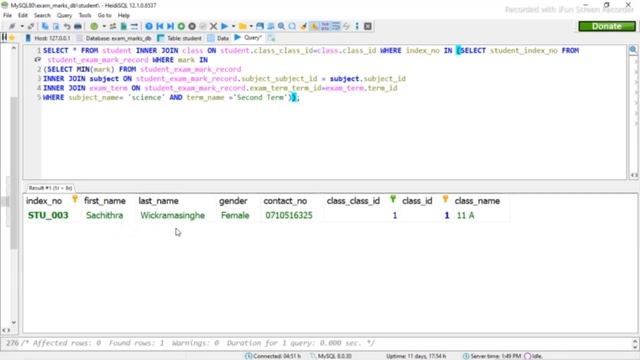Expand the run query dropdown arrow
This screenshot has height=360, width=640.
click(x=233, y=26)
